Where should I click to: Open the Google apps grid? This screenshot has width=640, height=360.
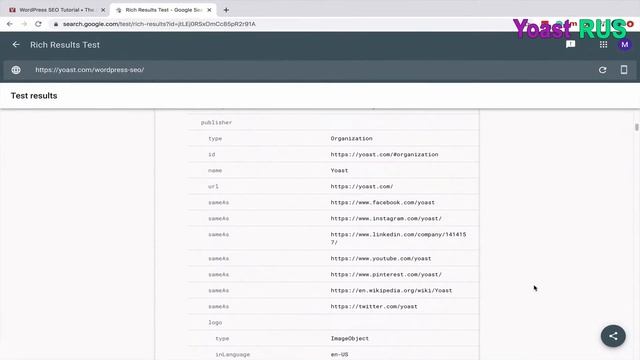[x=603, y=44]
